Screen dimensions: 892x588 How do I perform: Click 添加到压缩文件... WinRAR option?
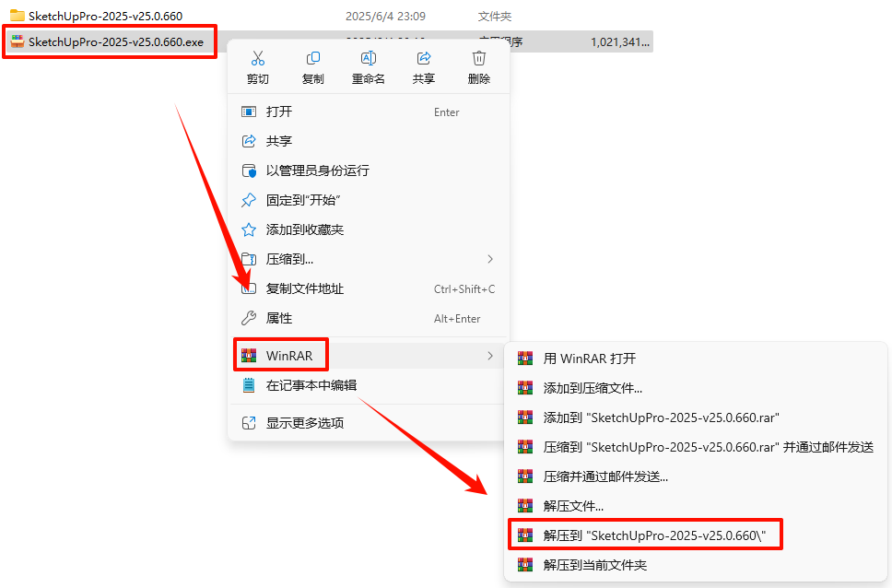696,388
